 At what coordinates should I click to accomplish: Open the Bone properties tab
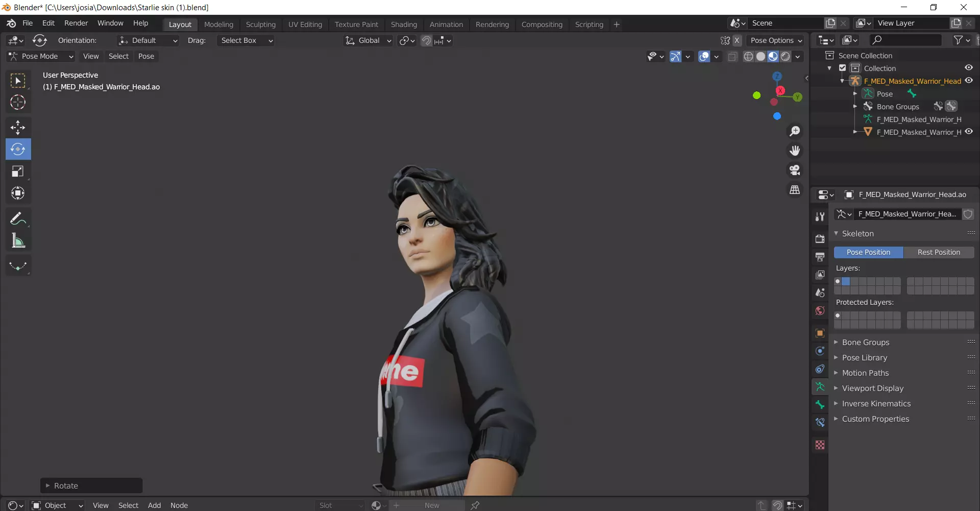[x=820, y=404]
